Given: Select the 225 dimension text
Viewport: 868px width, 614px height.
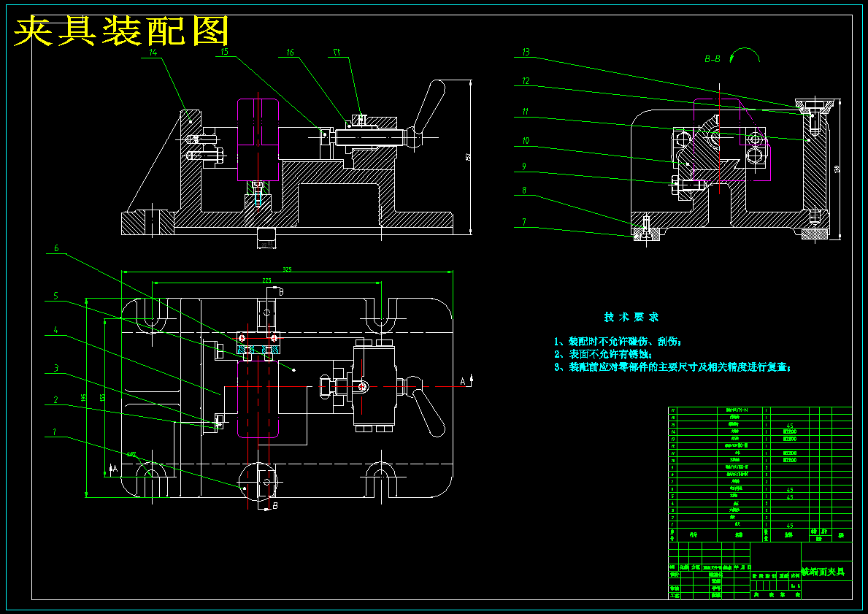Looking at the screenshot, I should pos(266,280).
